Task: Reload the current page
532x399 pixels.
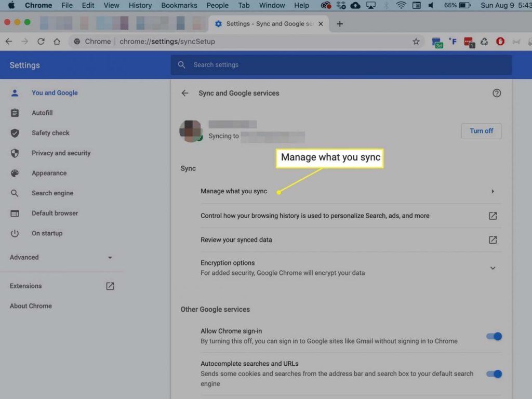Action: pyautogui.click(x=41, y=42)
